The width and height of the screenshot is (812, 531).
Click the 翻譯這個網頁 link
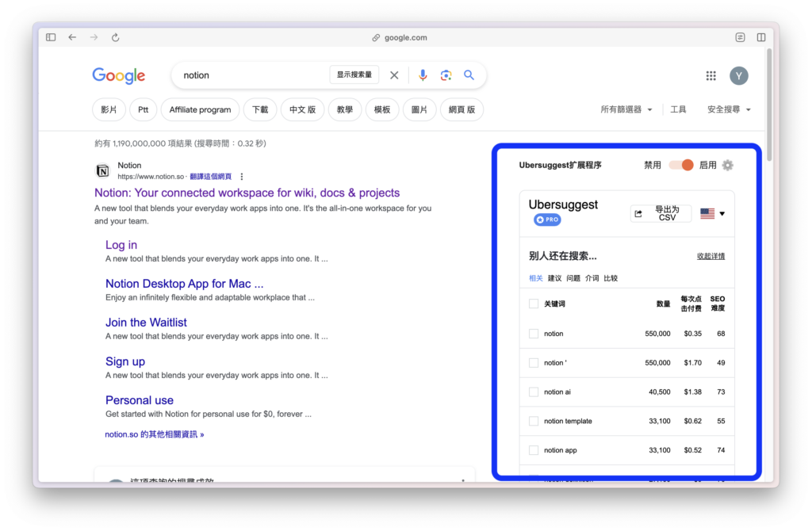[210, 177]
